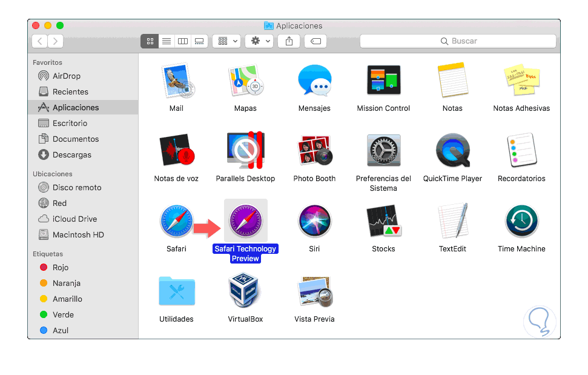Open the Mail app icon
Screen dimensions: 588x375
[177, 81]
